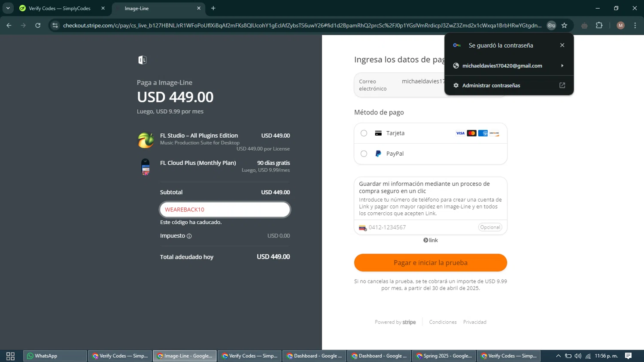
Task: Select the Image-Line browser tab
Action: click(x=157, y=8)
